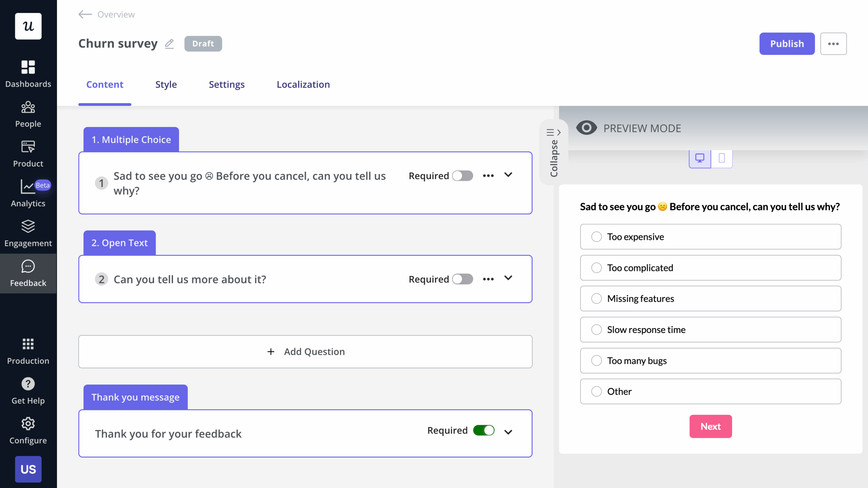This screenshot has height=488, width=868.
Task: Open the Engagement section
Action: [28, 233]
